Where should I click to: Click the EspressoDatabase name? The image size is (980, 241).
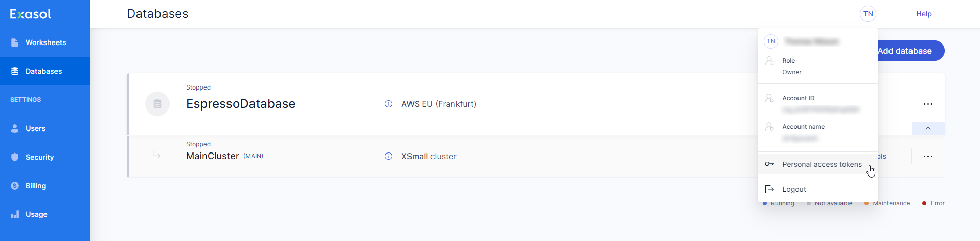[x=241, y=104]
